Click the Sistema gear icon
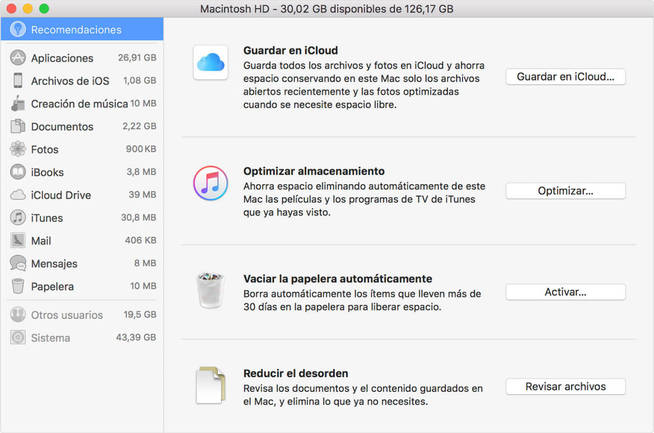The height and width of the screenshot is (433, 654). [x=18, y=337]
